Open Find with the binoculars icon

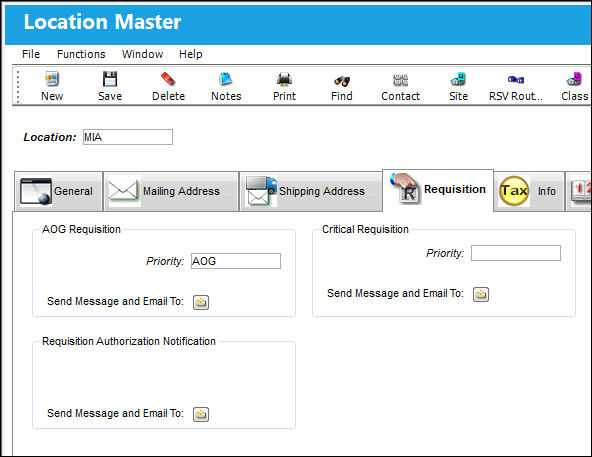(342, 86)
